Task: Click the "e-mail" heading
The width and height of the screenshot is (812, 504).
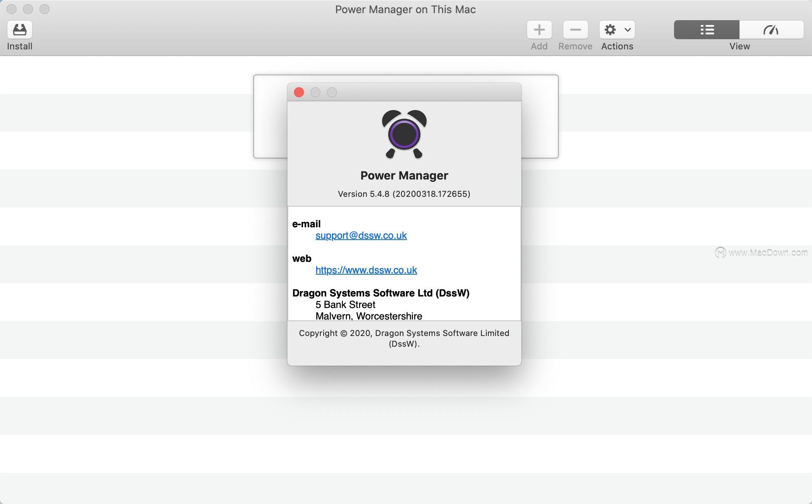Action: (x=306, y=224)
